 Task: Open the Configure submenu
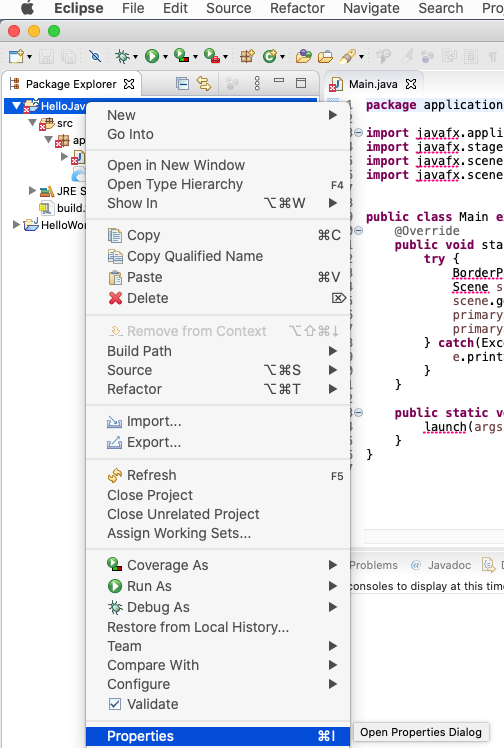[x=217, y=685]
